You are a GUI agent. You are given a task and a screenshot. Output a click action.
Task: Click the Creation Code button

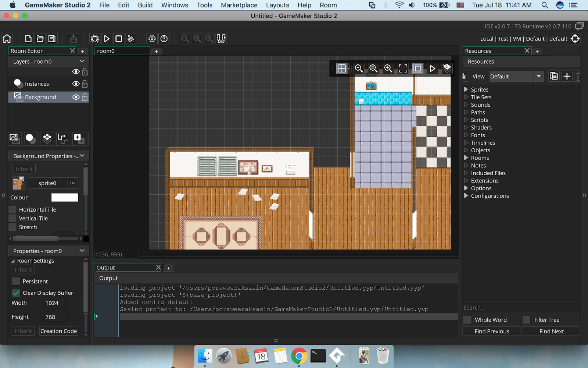tap(59, 331)
